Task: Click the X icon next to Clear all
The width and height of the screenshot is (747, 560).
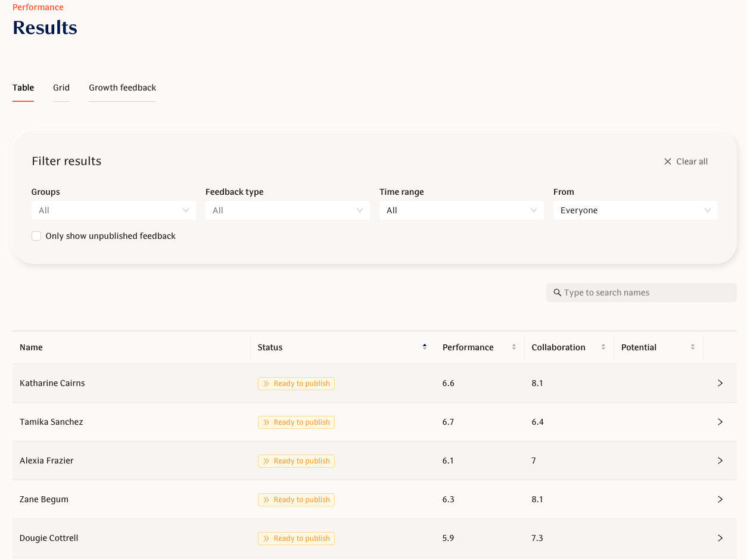Action: 667,161
